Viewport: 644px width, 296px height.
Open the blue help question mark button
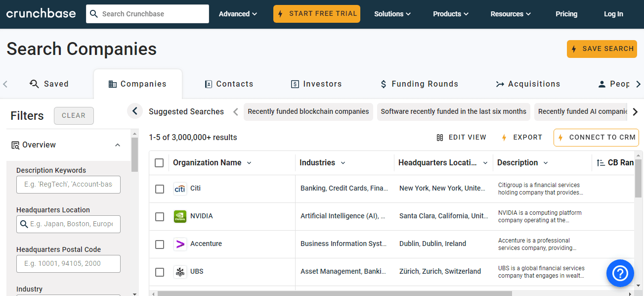click(620, 273)
